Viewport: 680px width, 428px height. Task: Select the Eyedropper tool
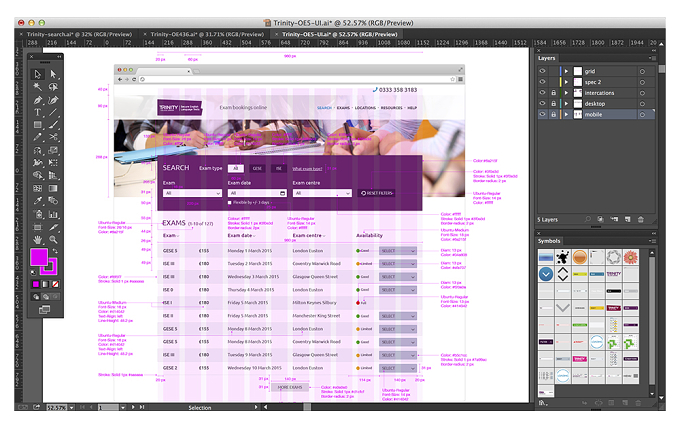pyautogui.click(x=38, y=201)
